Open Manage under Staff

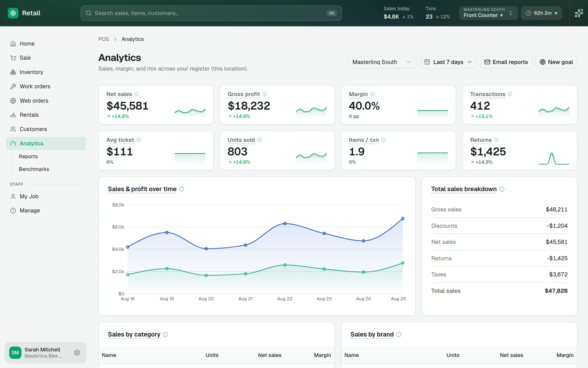(x=46, y=210)
